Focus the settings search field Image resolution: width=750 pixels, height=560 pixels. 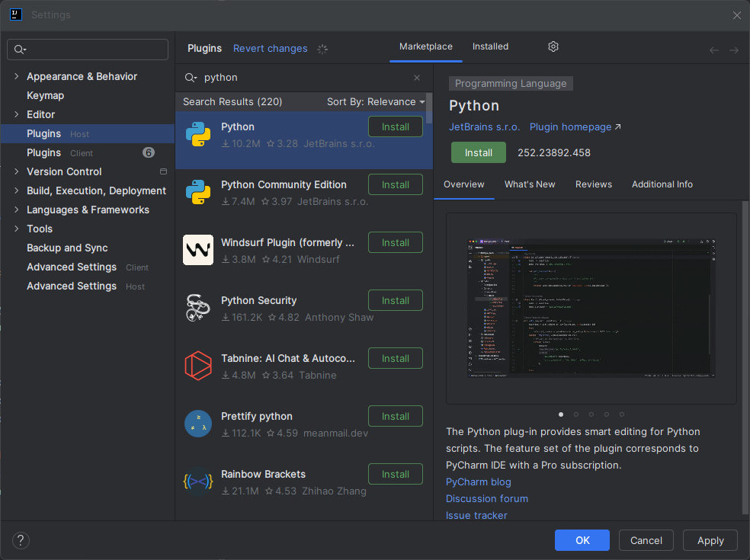[88, 50]
